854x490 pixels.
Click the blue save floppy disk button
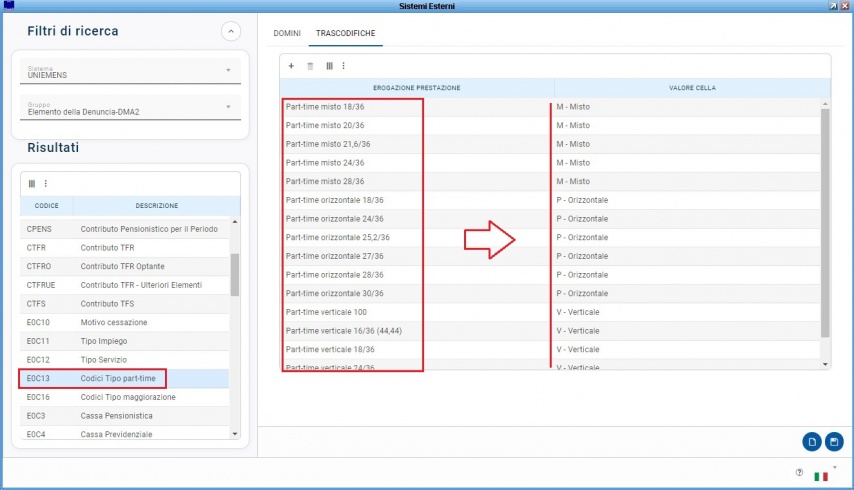[834, 442]
